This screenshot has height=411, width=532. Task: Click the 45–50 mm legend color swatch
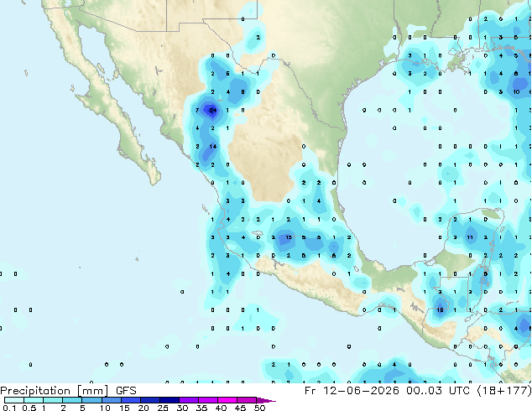[247, 400]
